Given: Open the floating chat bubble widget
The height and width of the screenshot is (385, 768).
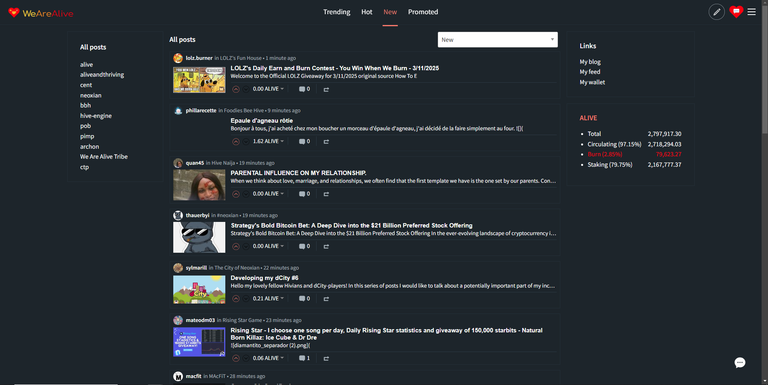Looking at the screenshot, I should (x=740, y=362).
